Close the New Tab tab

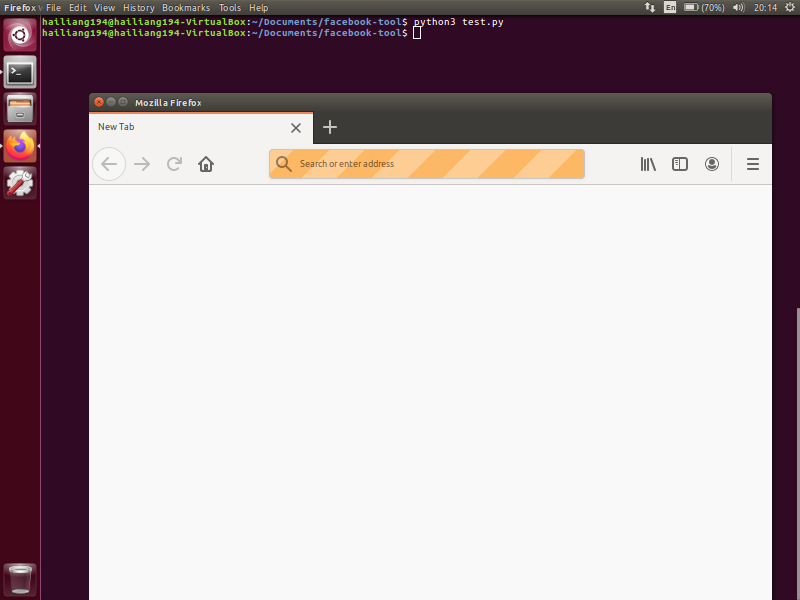(296, 128)
